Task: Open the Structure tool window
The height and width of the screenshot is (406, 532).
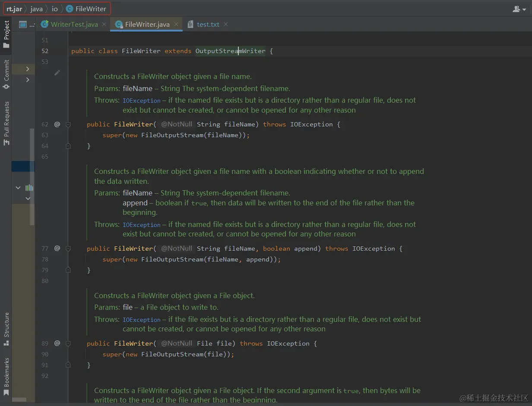Action: [6, 329]
